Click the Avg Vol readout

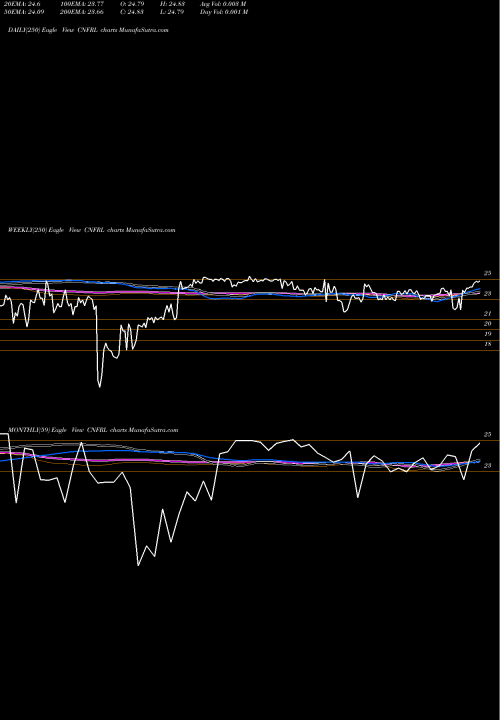223,4
